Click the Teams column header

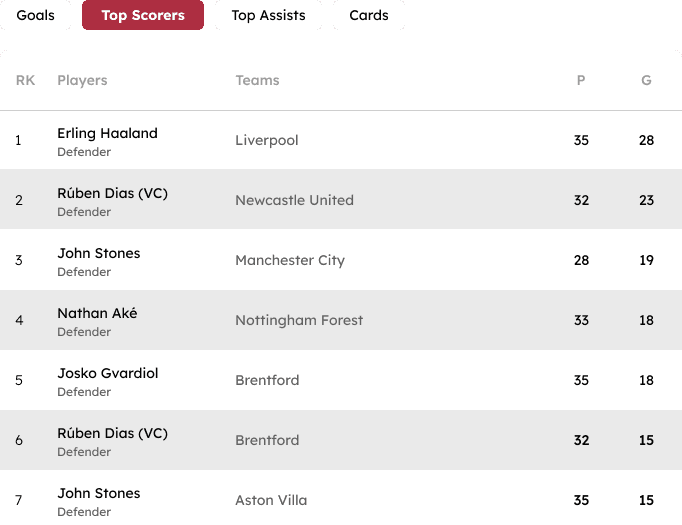tap(257, 80)
